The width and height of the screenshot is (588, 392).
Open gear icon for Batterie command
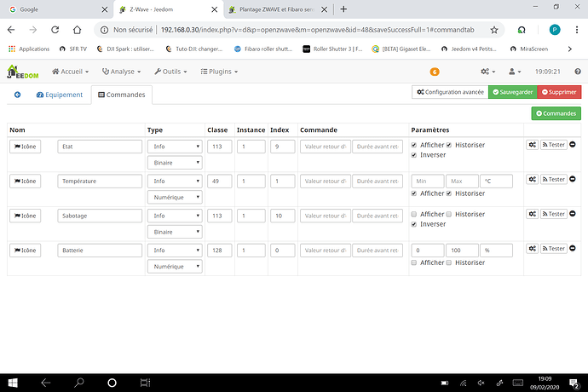click(x=532, y=249)
